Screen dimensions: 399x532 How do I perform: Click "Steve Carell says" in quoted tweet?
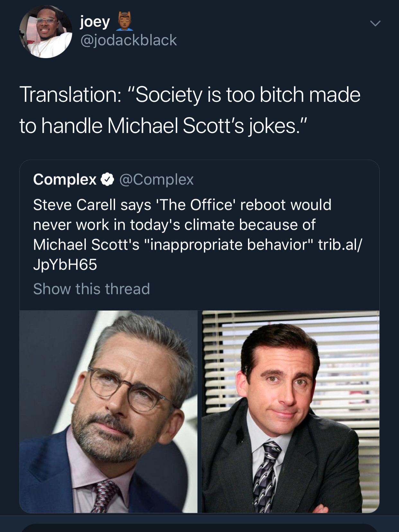pyautogui.click(x=92, y=205)
